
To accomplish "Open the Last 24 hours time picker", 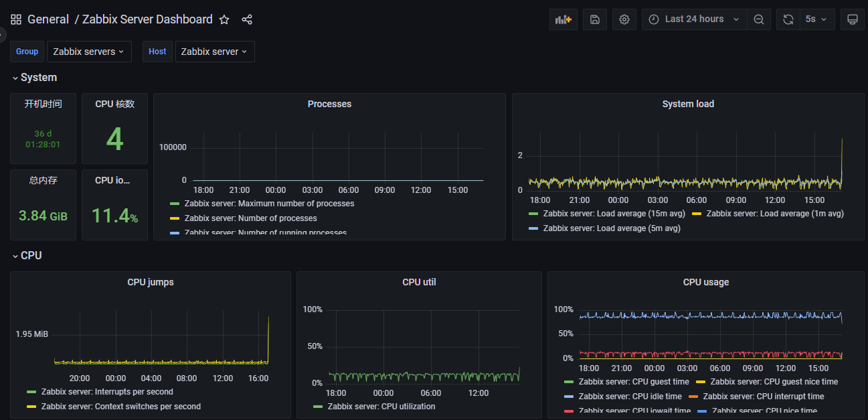I will [x=694, y=19].
